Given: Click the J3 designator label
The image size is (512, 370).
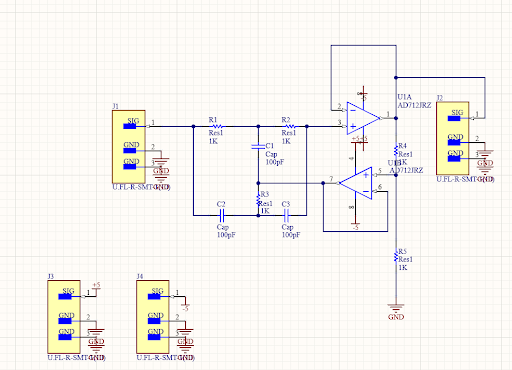Looking at the screenshot, I should (51, 276).
